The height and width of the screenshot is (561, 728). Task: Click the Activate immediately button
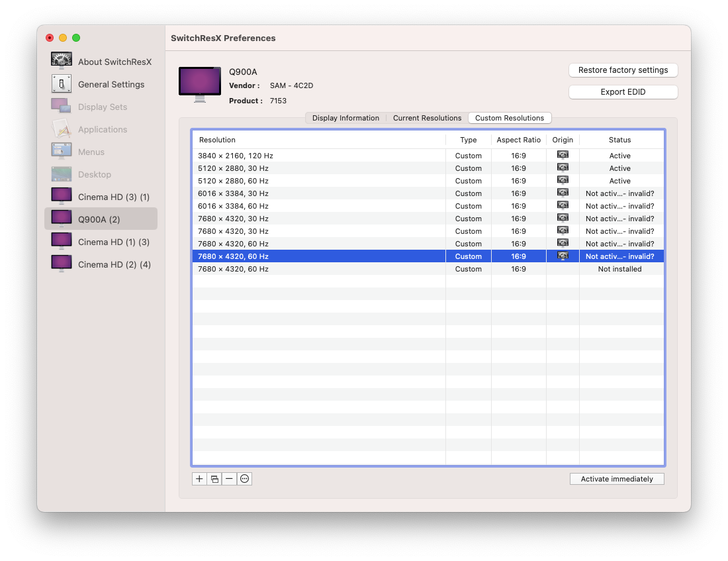point(617,479)
